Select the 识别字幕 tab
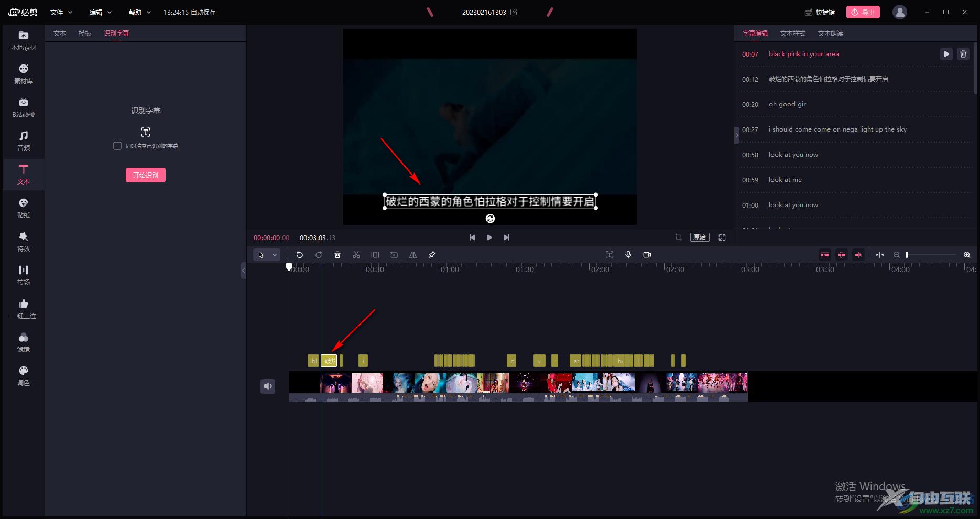 tap(116, 33)
